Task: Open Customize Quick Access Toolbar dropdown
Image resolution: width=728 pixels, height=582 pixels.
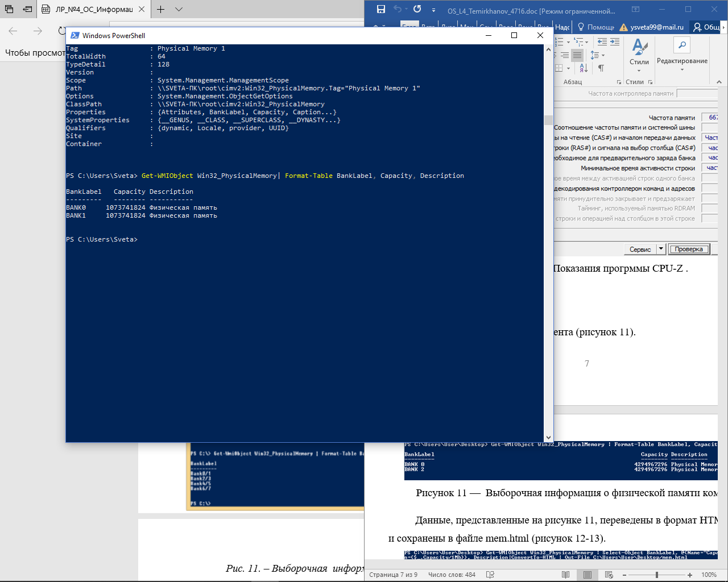Action: coord(433,10)
